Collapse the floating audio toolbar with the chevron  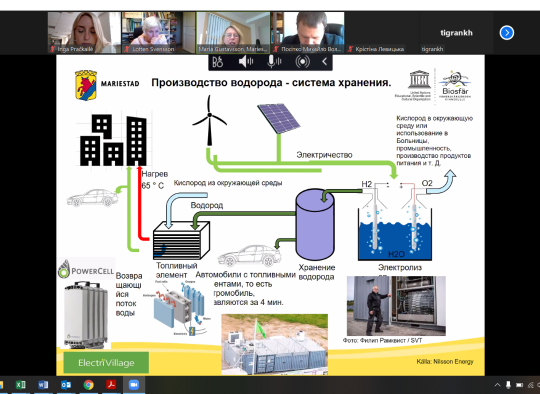pos(324,62)
